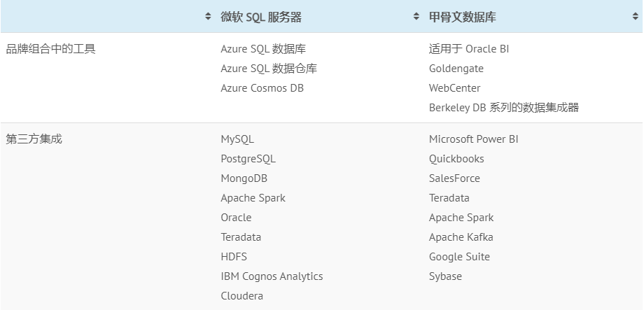Click the 甲骨文数据库 header text
Viewport: 644px width, 310px height.
coord(462,17)
